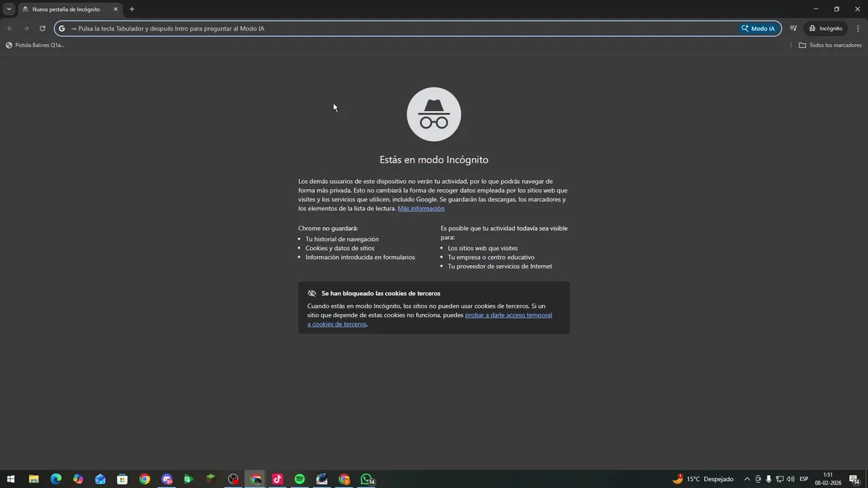
Task: Click the Más información link
Action: (421, 209)
